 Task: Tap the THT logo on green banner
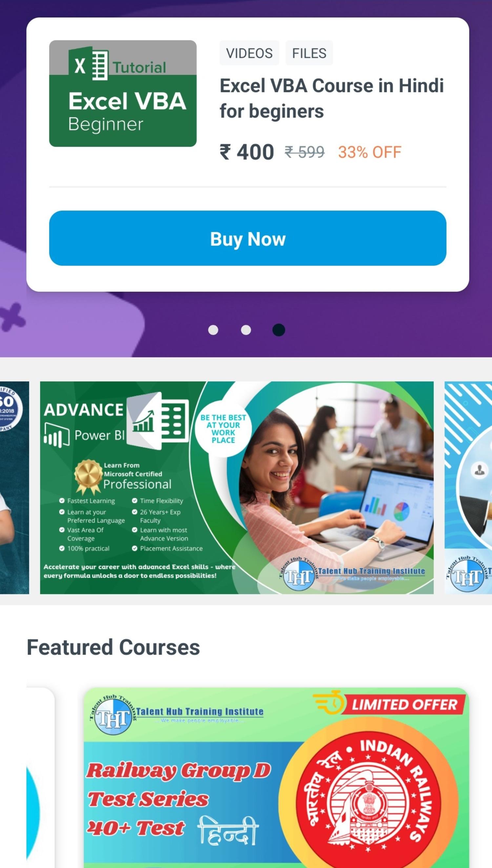click(x=298, y=577)
